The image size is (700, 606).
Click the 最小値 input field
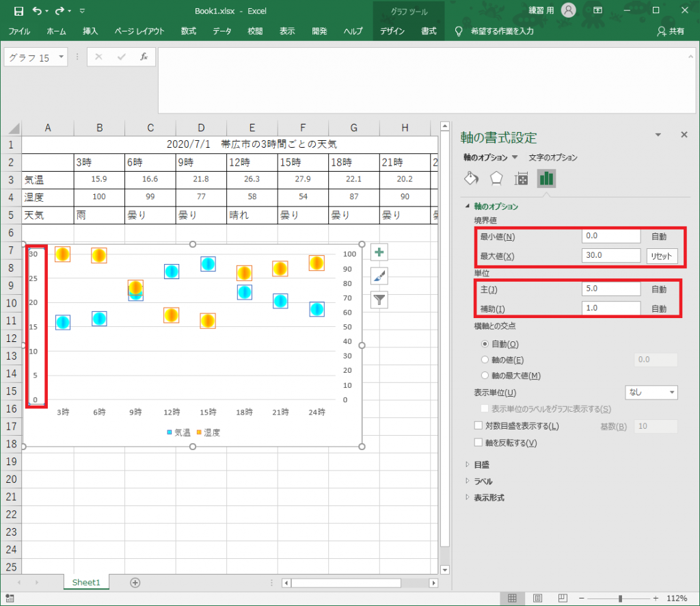pyautogui.click(x=610, y=236)
